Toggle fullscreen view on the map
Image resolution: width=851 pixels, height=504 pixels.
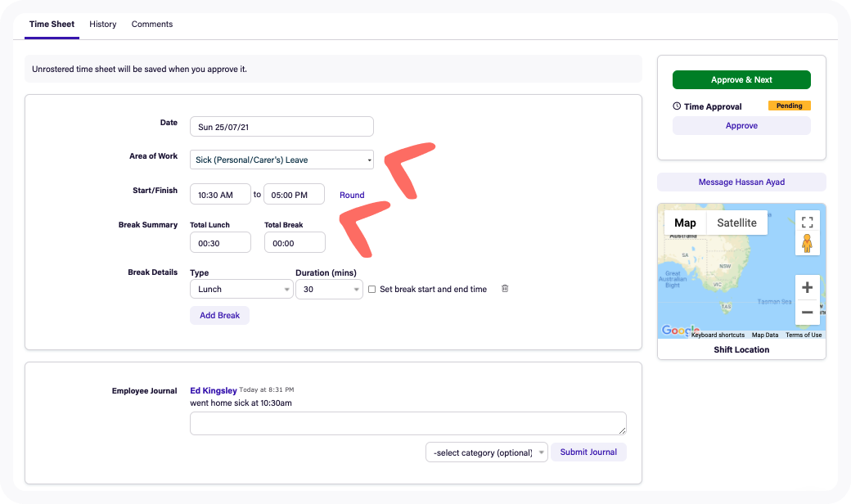coord(807,223)
